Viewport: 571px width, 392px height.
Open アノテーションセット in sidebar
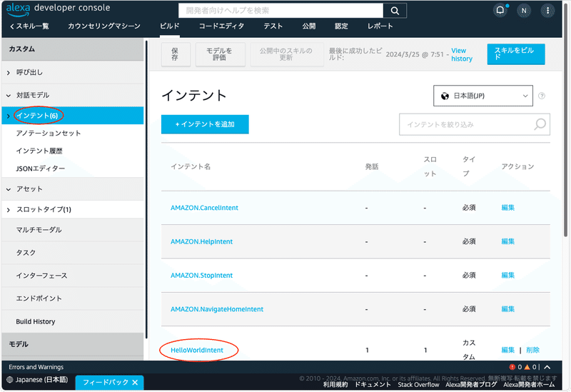(49, 134)
